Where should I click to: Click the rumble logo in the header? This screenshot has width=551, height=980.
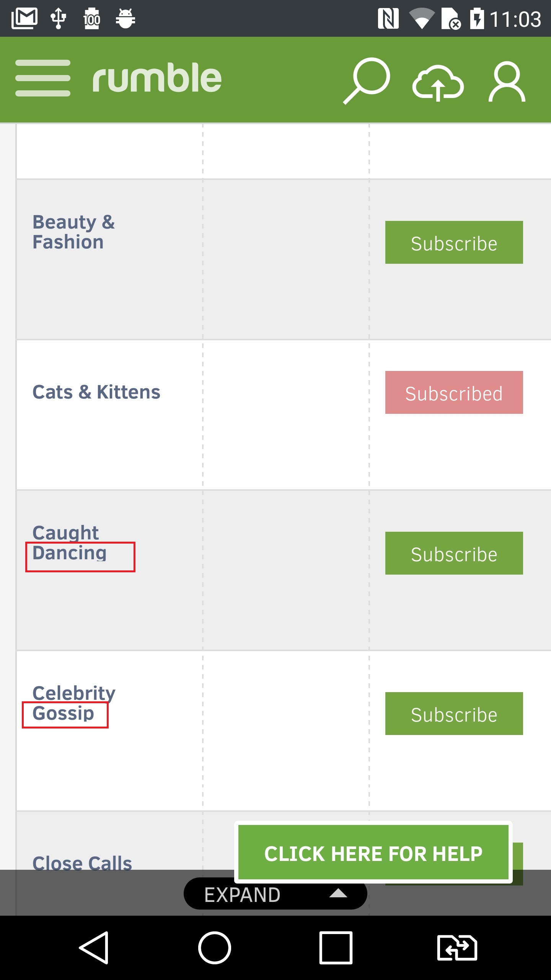[x=157, y=78]
